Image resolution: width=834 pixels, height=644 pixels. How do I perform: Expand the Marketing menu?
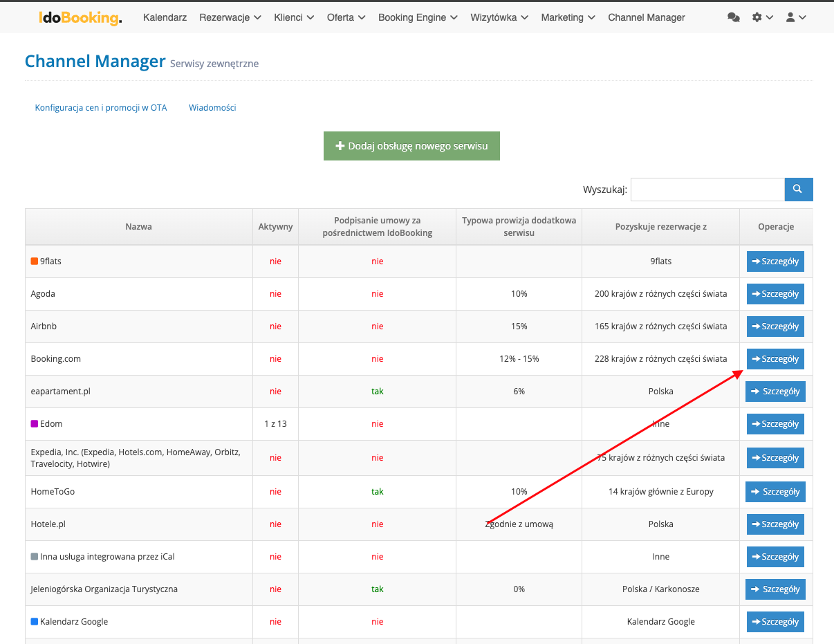568,17
